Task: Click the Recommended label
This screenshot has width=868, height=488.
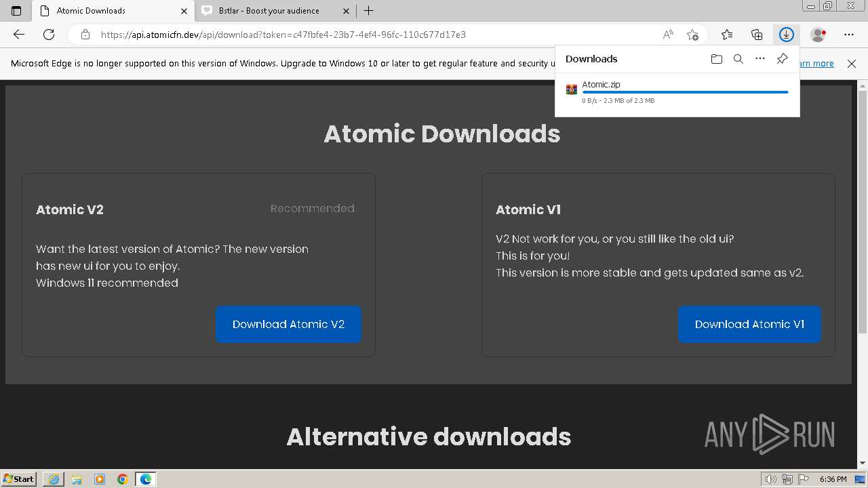Action: point(312,209)
